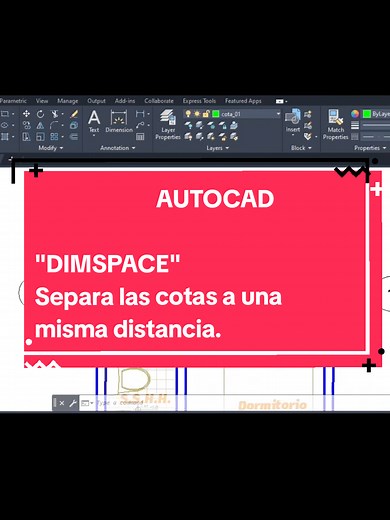
Task: Click the Layer Lock icon
Action: [223, 125]
